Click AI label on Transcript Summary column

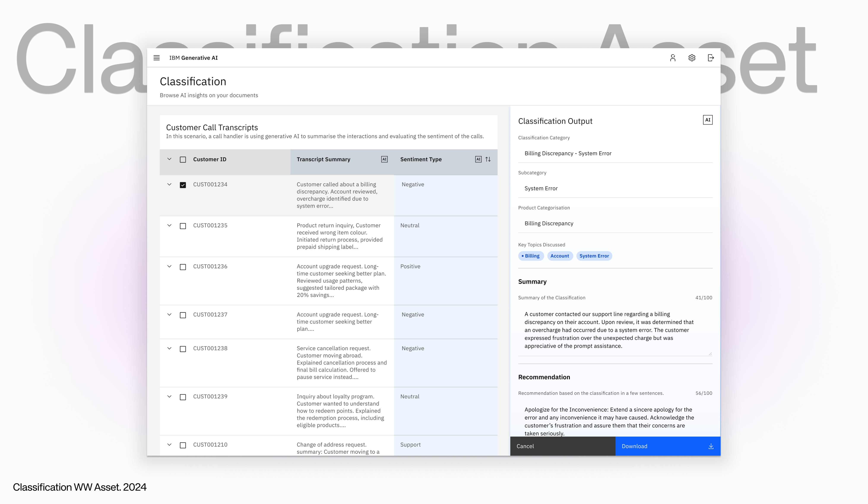(x=384, y=159)
